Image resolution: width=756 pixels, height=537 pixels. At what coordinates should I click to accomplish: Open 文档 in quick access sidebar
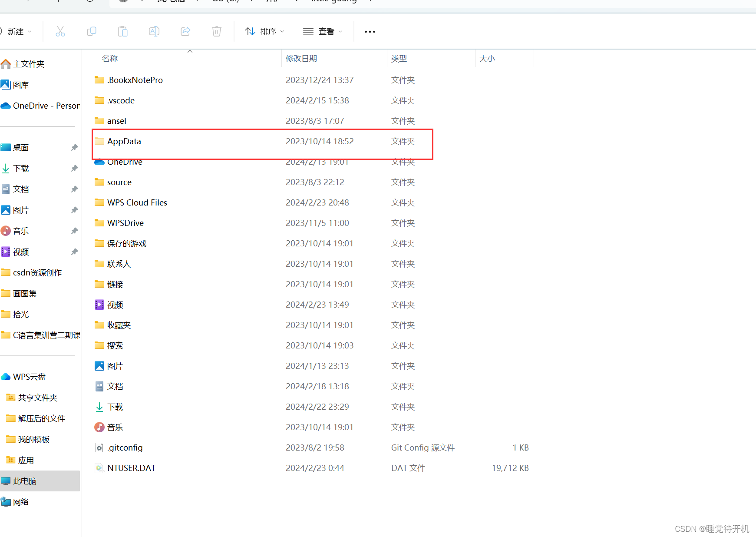click(x=15, y=189)
